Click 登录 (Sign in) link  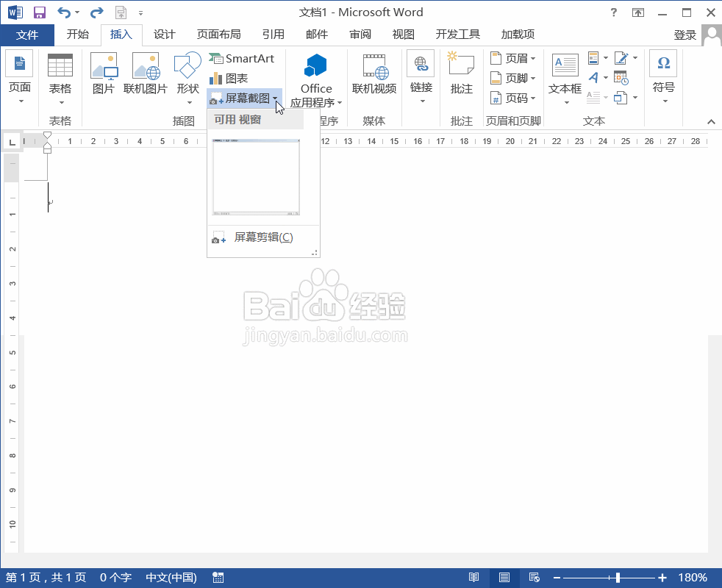point(685,35)
